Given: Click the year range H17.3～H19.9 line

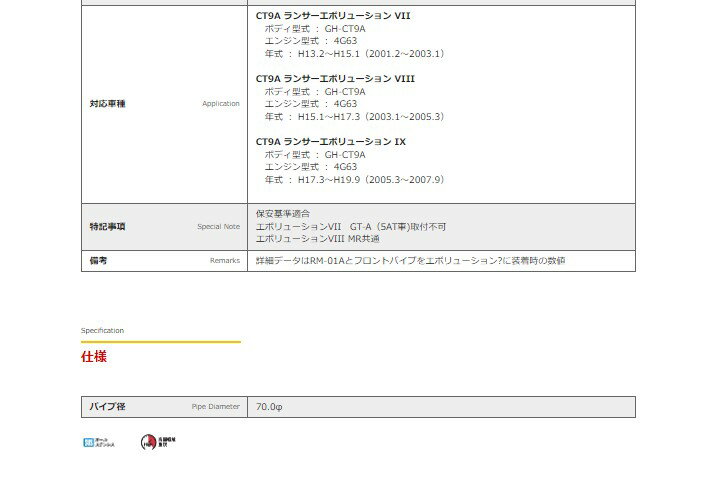Looking at the screenshot, I should 353,180.
